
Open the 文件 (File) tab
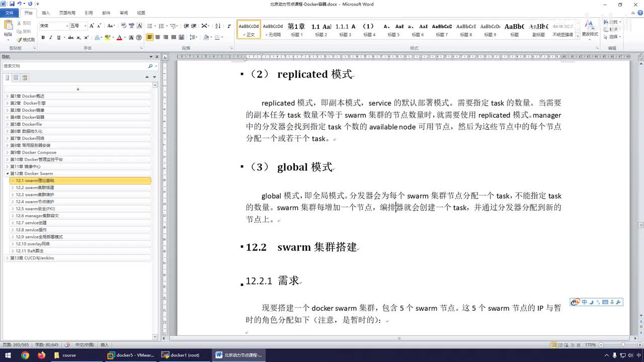10,13
